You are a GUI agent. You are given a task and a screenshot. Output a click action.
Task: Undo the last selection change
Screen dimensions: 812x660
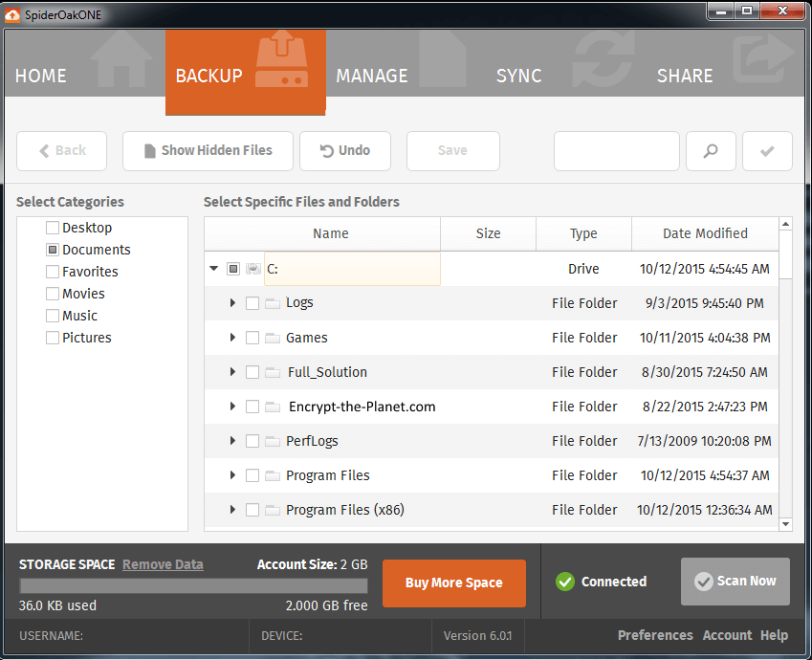pos(345,151)
